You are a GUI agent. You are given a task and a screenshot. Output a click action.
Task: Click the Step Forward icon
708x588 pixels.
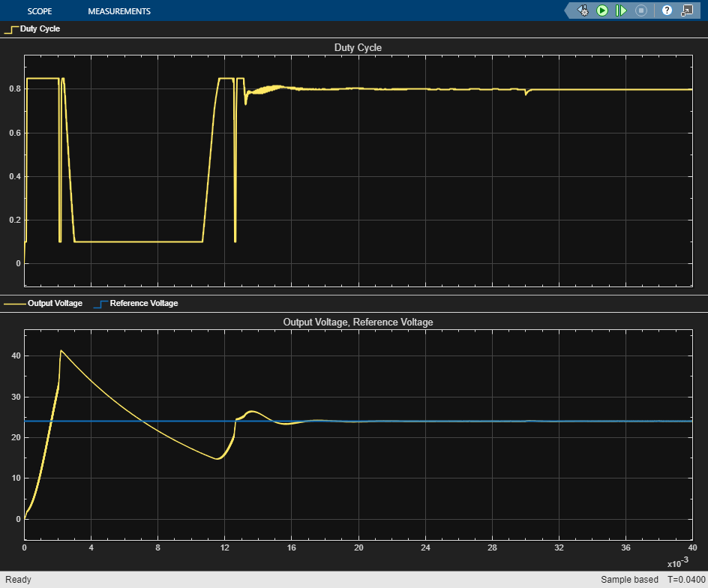[x=621, y=10]
